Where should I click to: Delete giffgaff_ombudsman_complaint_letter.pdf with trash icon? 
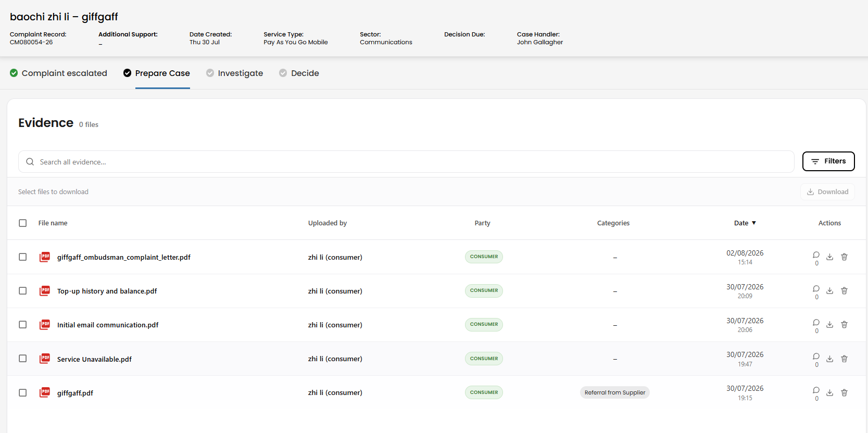pos(845,257)
